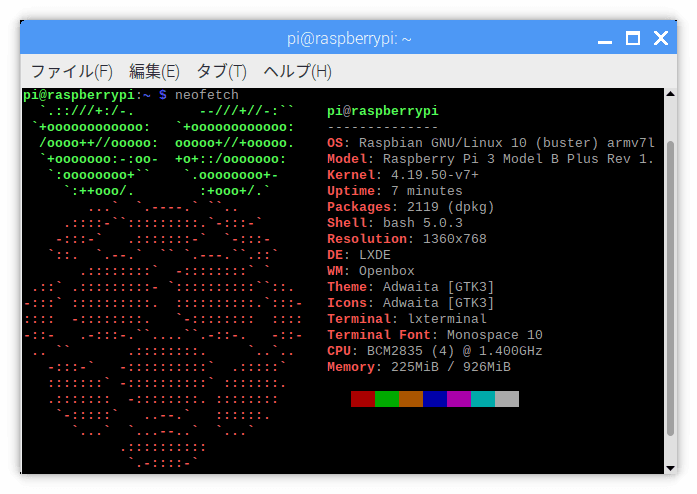
Task: Click the Icons line Adwaita [GTK3]
Action: click(x=411, y=303)
